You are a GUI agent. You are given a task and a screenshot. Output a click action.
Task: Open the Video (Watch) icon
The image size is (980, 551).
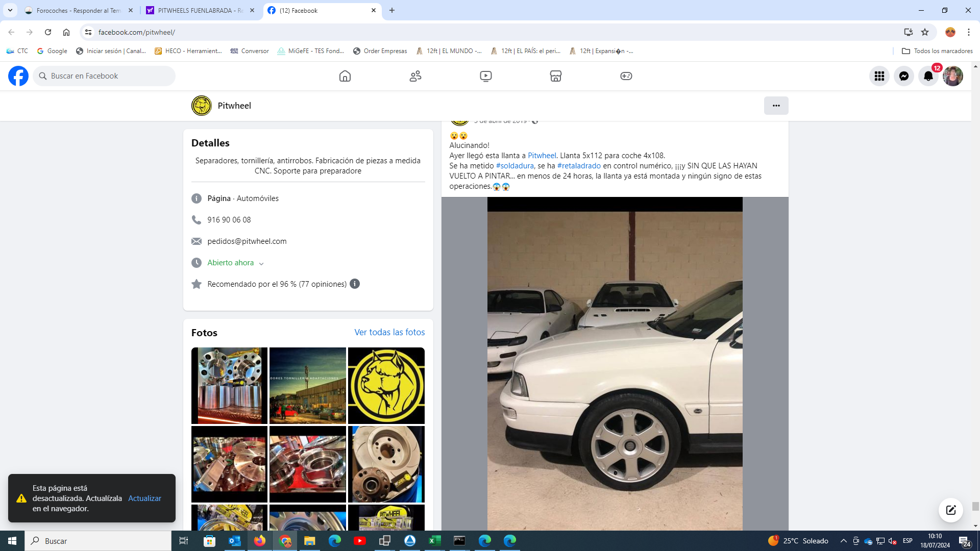pyautogui.click(x=486, y=76)
